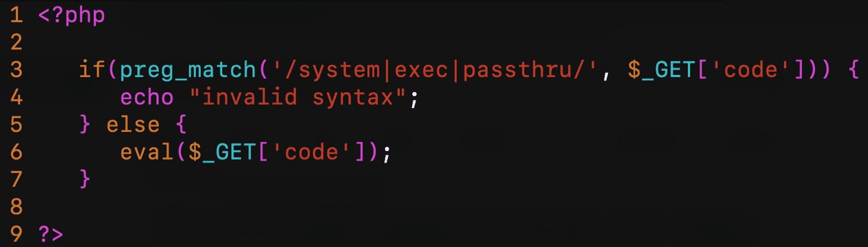The width and height of the screenshot is (868, 247).
Task: Click the "invalid syntax" string
Action: coord(297,97)
